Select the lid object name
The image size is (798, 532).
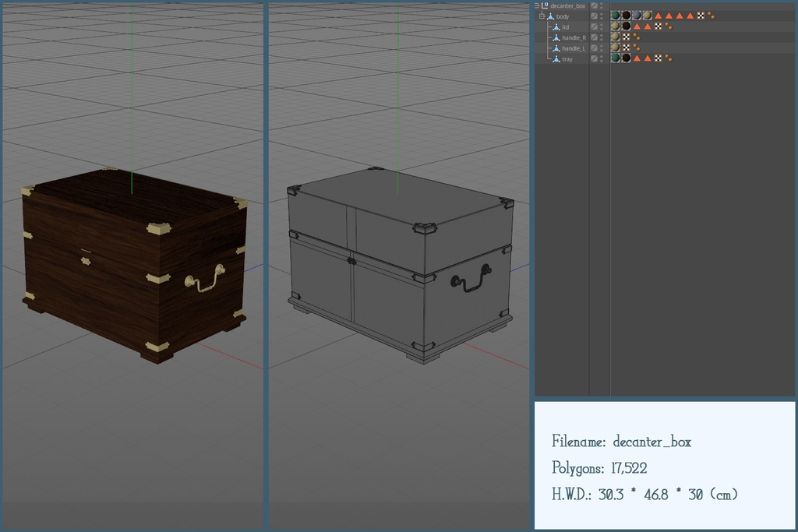566,27
